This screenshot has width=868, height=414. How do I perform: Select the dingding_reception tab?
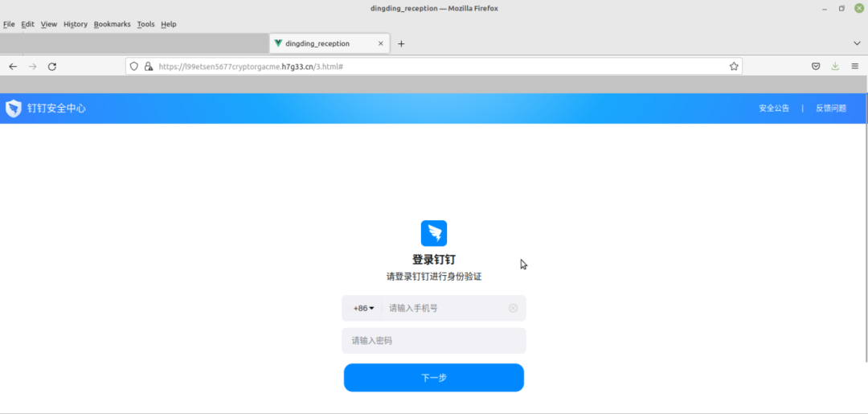329,43
